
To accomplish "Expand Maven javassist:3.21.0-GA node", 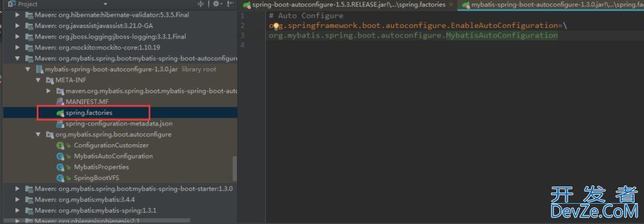I will pyautogui.click(x=17, y=26).
